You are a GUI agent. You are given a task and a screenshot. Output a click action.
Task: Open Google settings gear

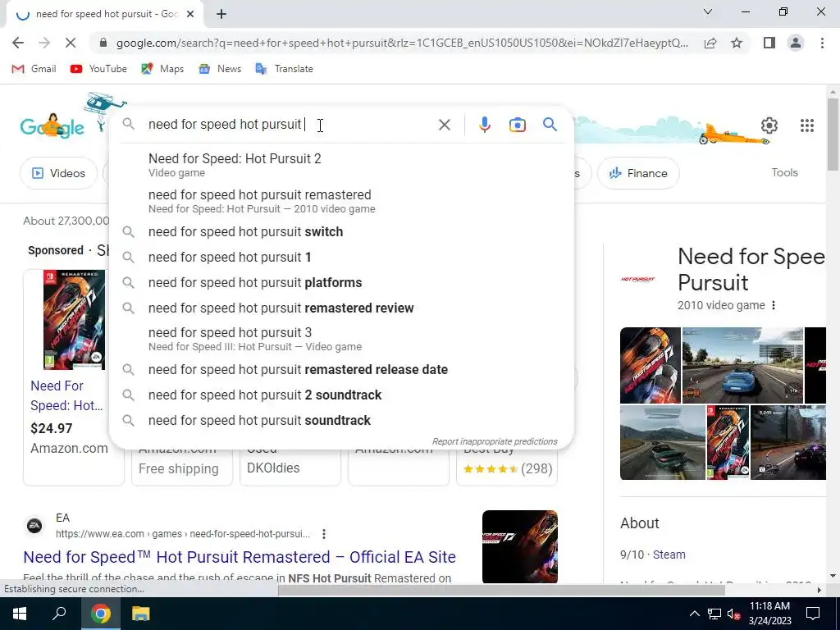pyautogui.click(x=769, y=126)
